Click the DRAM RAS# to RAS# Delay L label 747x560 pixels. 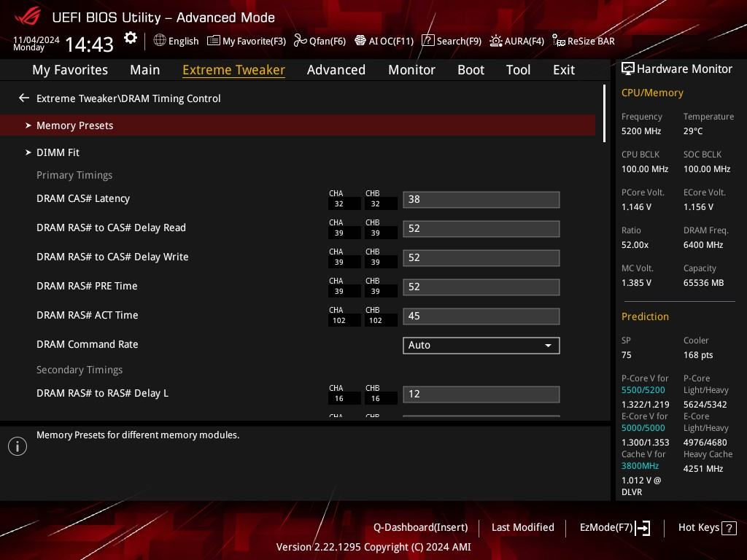click(102, 393)
